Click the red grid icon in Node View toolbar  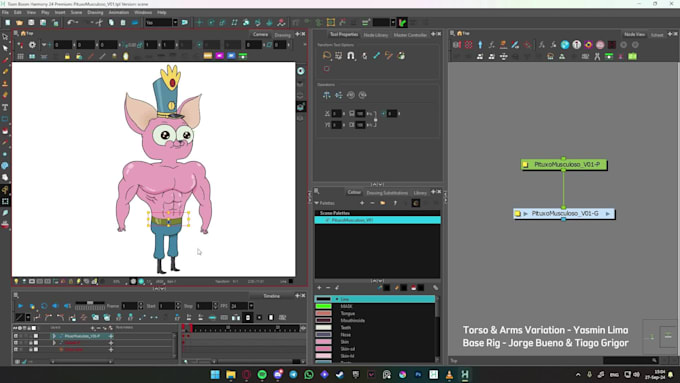(x=468, y=45)
